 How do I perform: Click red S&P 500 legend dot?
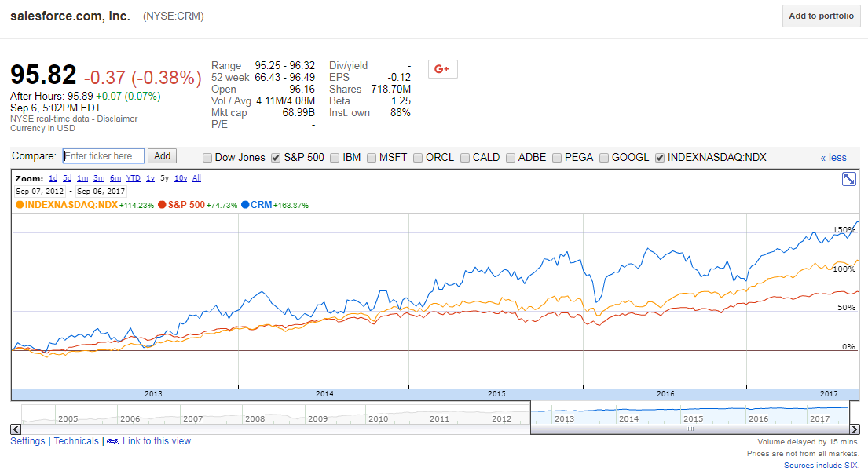click(x=162, y=205)
